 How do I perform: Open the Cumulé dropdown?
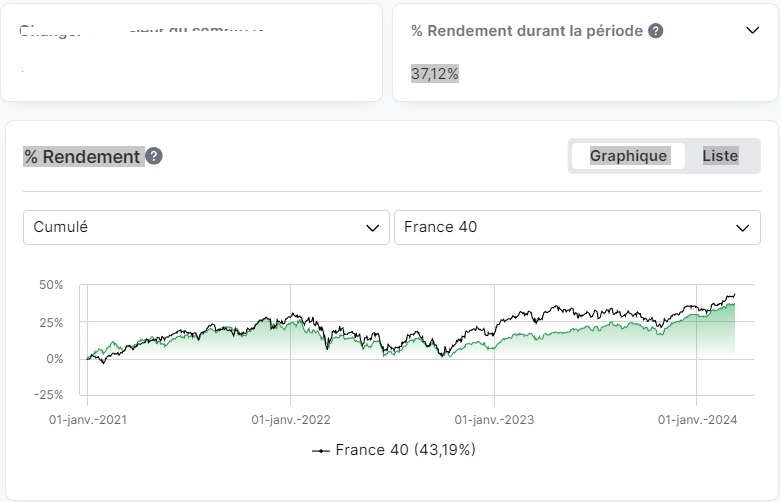tap(206, 227)
